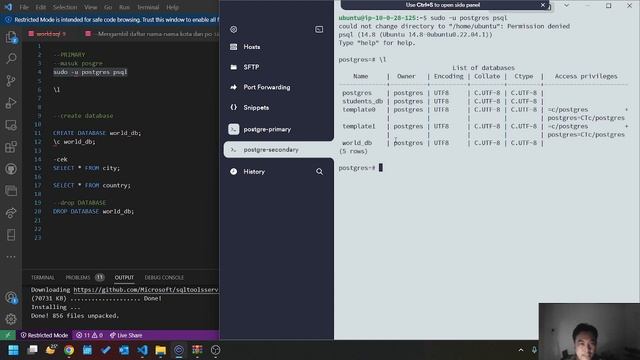The width and height of the screenshot is (640, 360).
Task: Click the 'SELECT * FROM city;' line
Action: pyautogui.click(x=86, y=168)
